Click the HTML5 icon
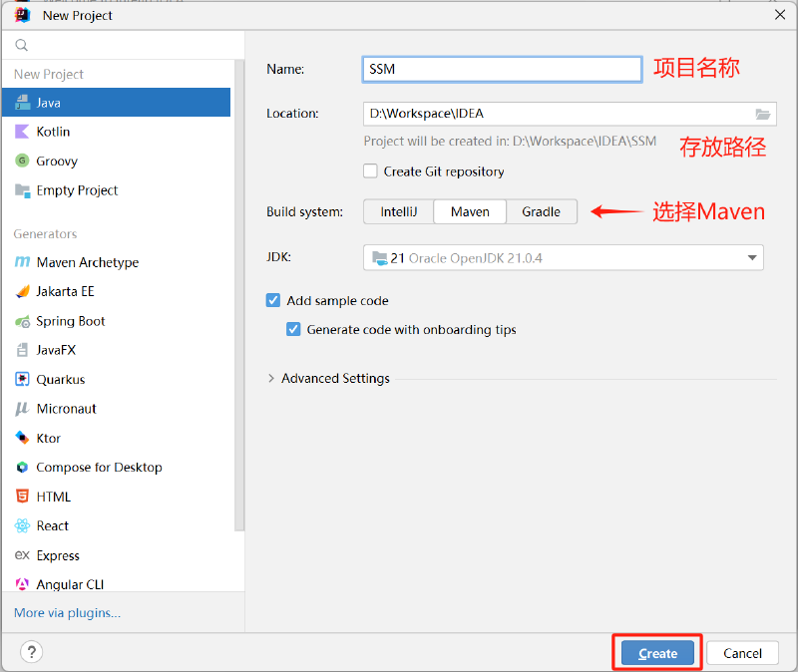This screenshot has width=798, height=672. 22,496
